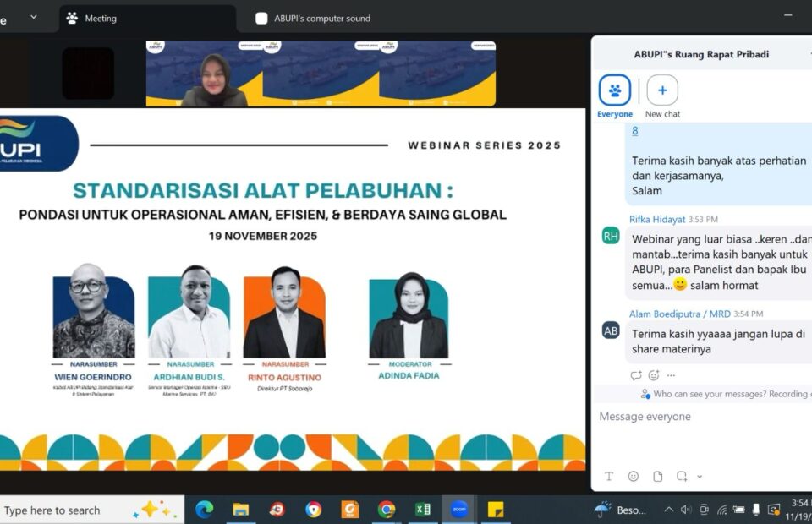This screenshot has width=812, height=524.
Task: Toggle text formatting in chat composer
Action: pyautogui.click(x=609, y=477)
